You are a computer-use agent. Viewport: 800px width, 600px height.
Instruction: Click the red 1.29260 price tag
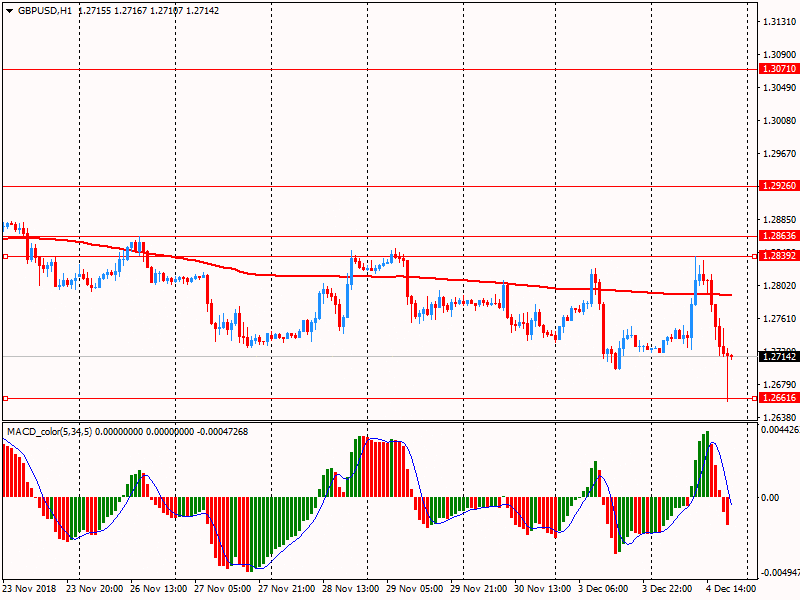tap(778, 186)
